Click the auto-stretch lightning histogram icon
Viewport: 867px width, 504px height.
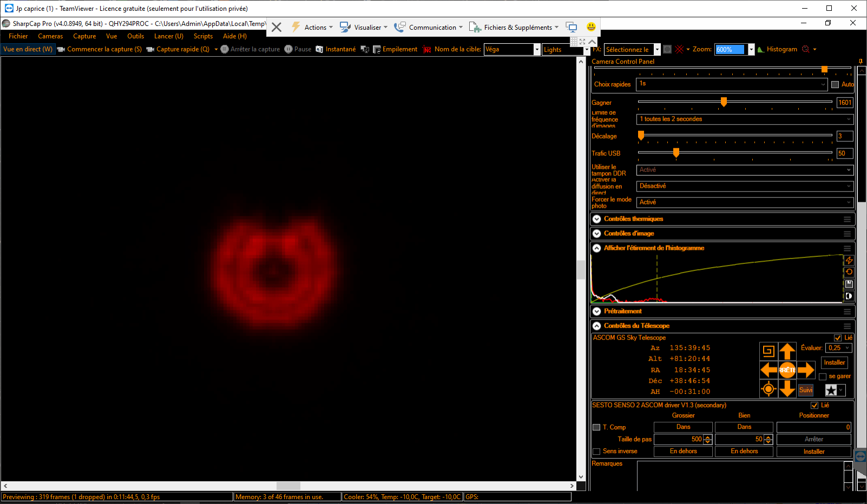[x=849, y=260]
